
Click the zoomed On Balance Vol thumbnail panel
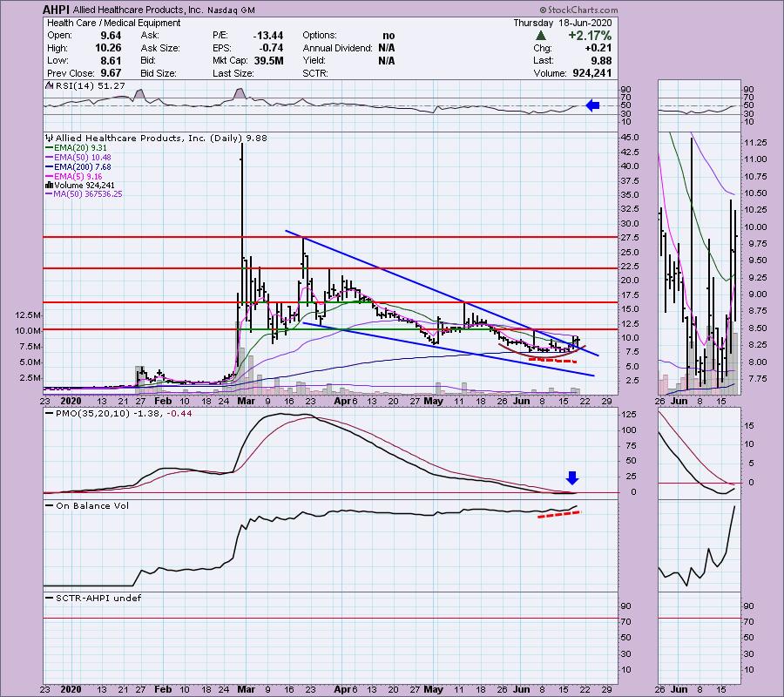[699, 547]
